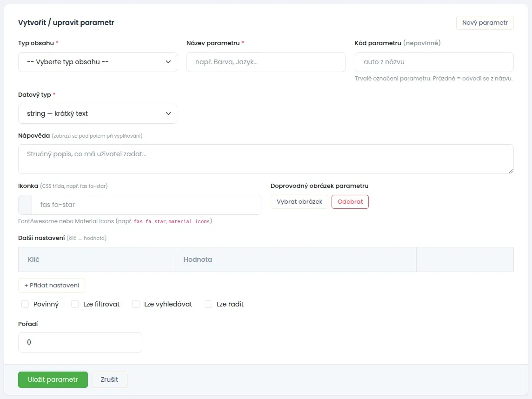
Task: Click the Doprovodný obrázek parametru label
Action: (319, 186)
